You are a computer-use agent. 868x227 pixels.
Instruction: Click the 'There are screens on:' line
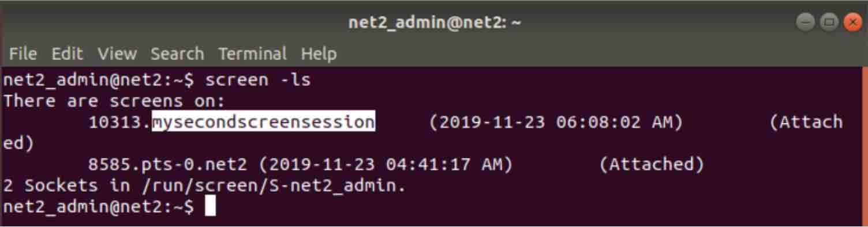(x=114, y=101)
